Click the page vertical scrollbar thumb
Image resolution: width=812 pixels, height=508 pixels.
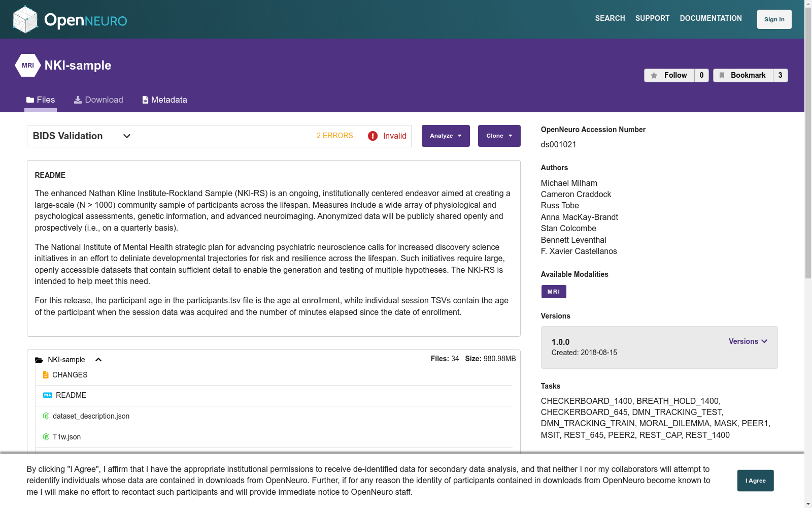(808, 143)
